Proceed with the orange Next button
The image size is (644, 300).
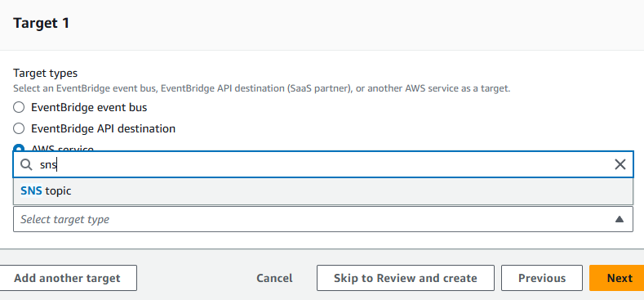[617, 278]
